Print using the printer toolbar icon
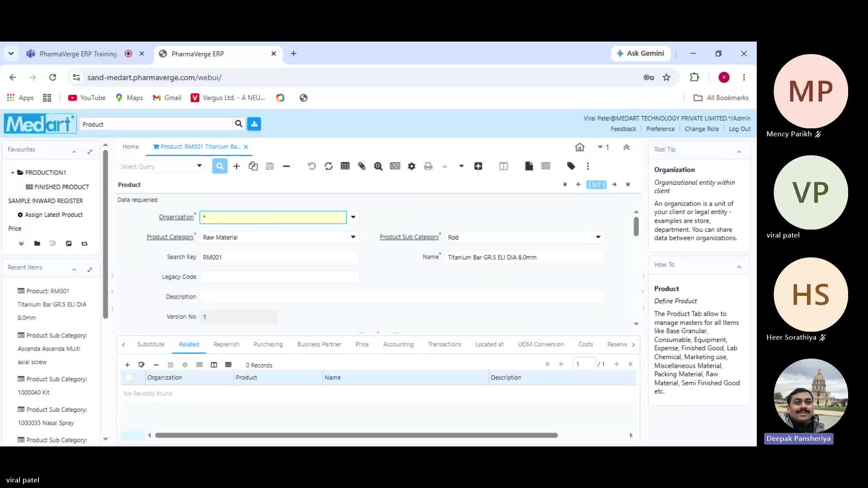This screenshot has width=868, height=488. (x=428, y=166)
